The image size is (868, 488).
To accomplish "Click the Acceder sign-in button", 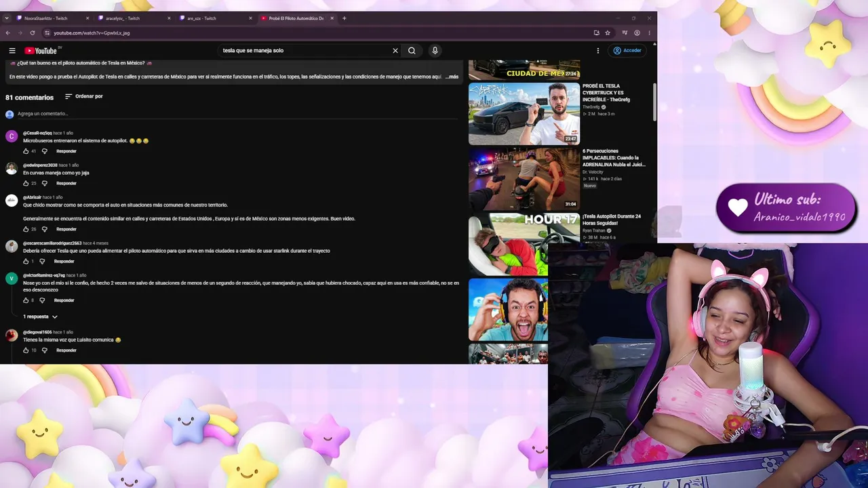I will tap(627, 51).
